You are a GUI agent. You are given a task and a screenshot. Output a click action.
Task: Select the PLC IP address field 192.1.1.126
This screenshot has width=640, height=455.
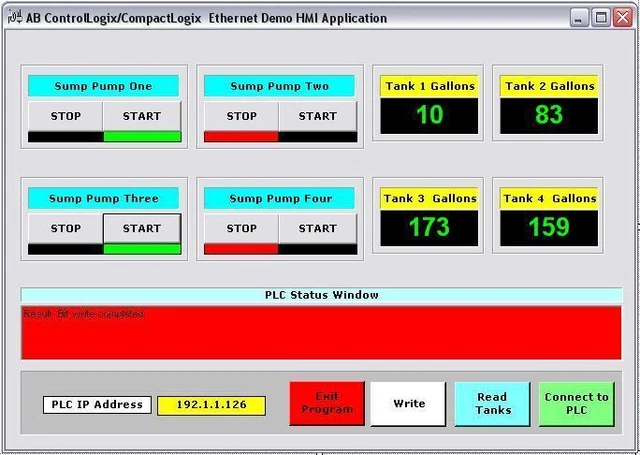pyautogui.click(x=211, y=405)
